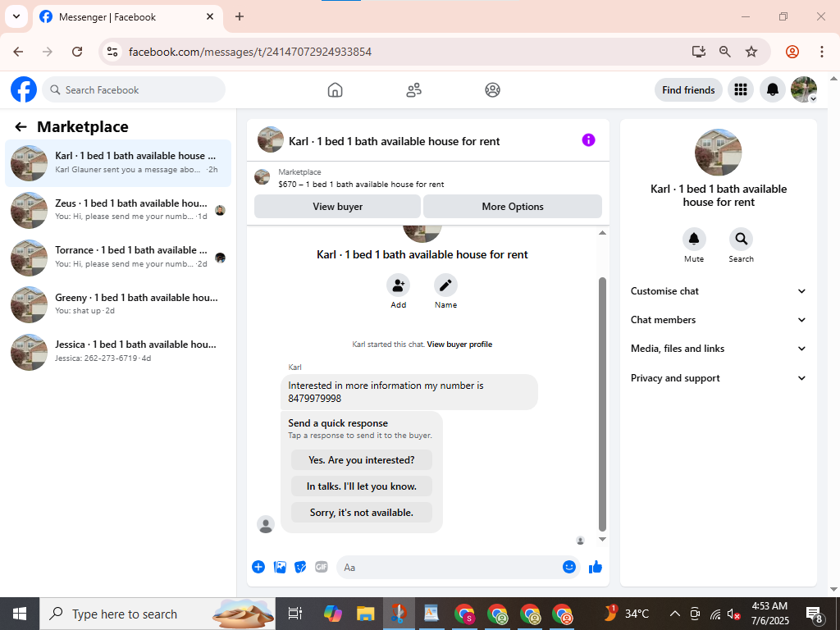This screenshot has height=630, width=840.
Task: Click the More Options button
Action: coord(513,206)
